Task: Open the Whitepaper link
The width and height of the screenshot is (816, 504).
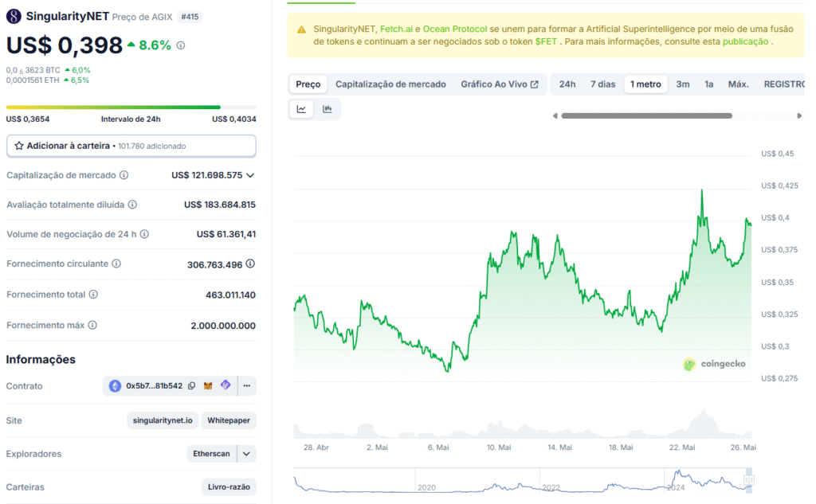Action: pos(229,420)
